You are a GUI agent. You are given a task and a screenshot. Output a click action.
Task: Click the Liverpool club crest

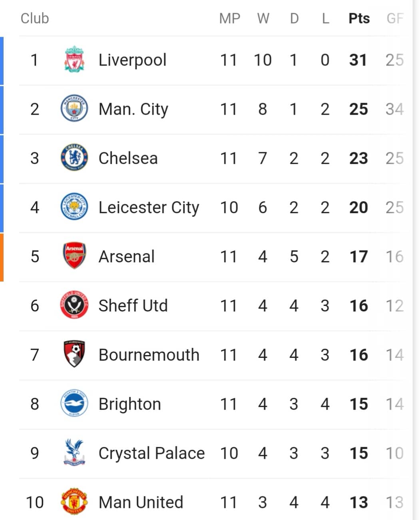click(x=74, y=60)
